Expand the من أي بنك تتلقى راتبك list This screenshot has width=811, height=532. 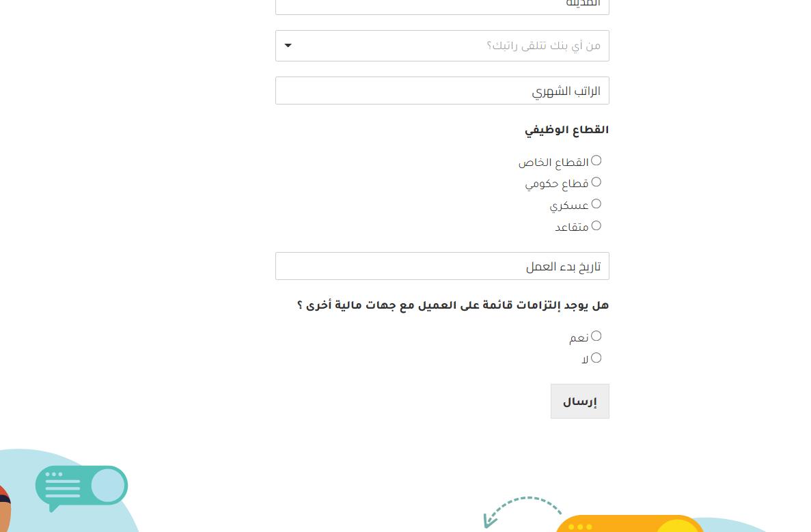pyautogui.click(x=442, y=46)
